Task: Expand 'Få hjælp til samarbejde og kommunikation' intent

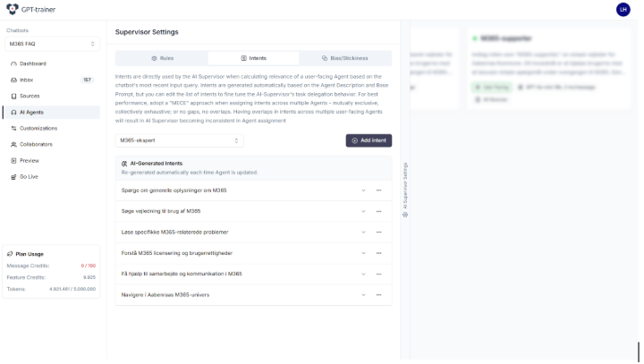Action: click(363, 274)
